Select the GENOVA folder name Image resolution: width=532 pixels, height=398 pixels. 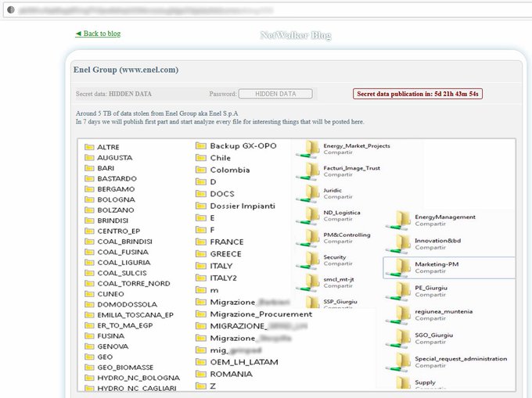tap(113, 346)
